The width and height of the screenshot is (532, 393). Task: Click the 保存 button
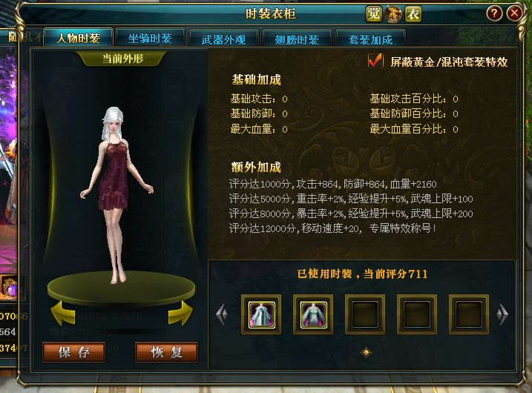tap(74, 352)
